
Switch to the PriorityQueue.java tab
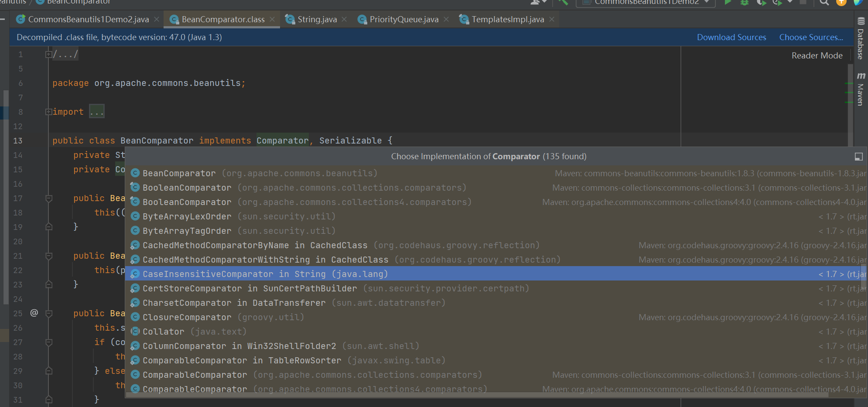click(x=404, y=19)
